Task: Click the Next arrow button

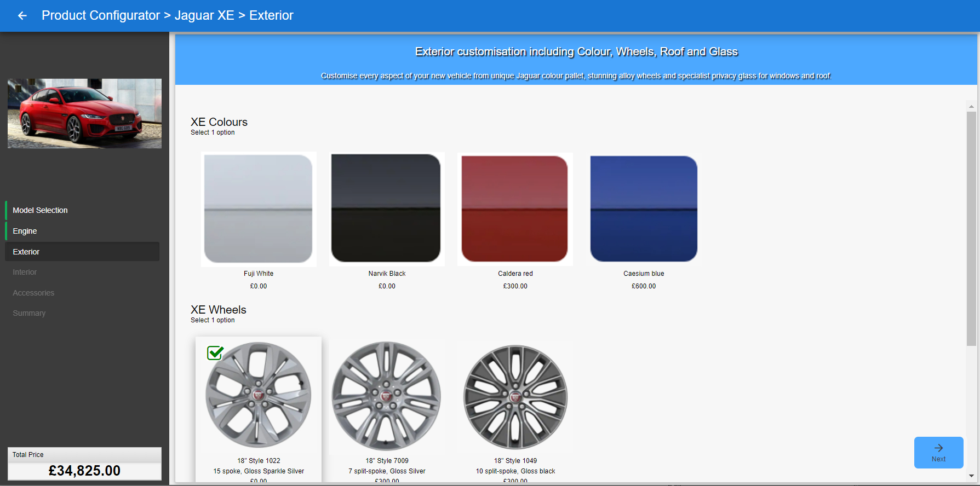Action: click(x=938, y=453)
